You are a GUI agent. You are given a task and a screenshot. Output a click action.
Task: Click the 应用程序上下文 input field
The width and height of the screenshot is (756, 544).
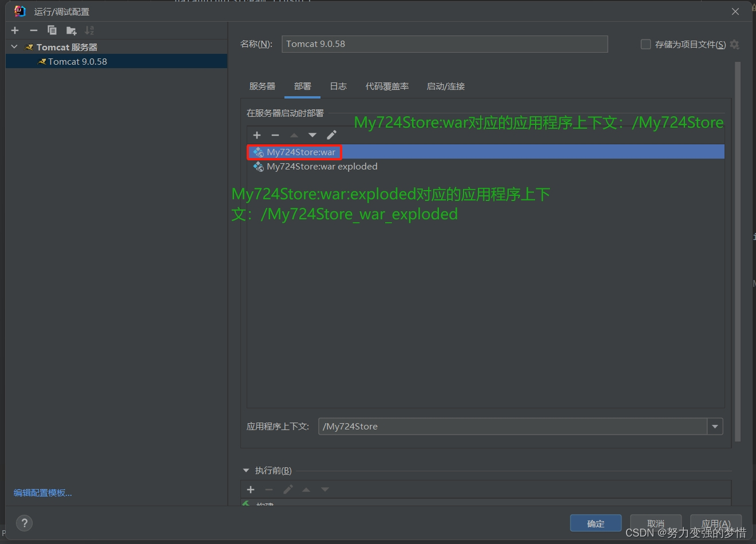(513, 427)
